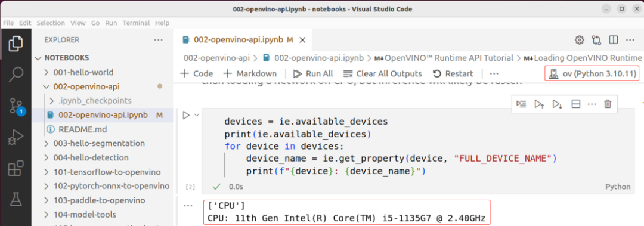Open the Testing flask icon

(17, 200)
